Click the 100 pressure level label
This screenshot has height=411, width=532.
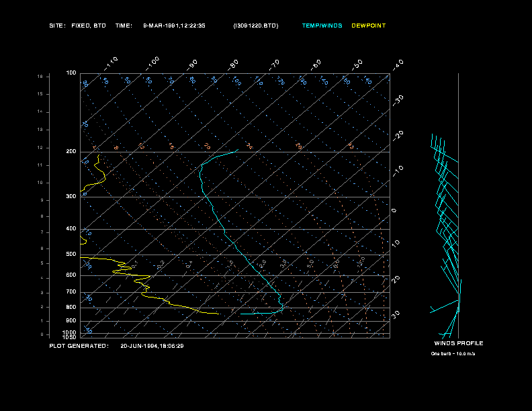click(x=71, y=73)
